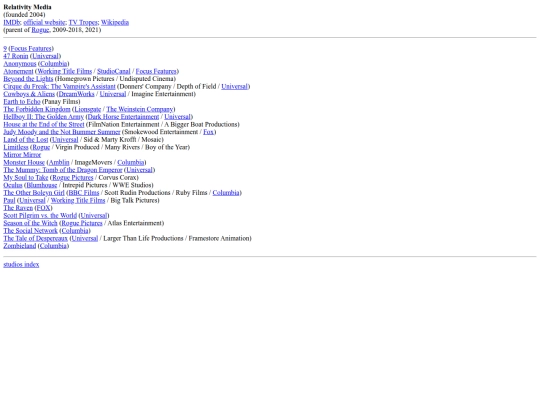Open Cirque du Freak: The Vampire's Assistant
The image size is (540, 405).
point(59,86)
